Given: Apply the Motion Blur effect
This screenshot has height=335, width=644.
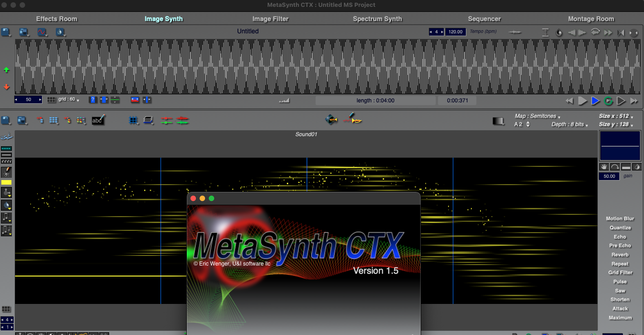Looking at the screenshot, I should tap(620, 218).
